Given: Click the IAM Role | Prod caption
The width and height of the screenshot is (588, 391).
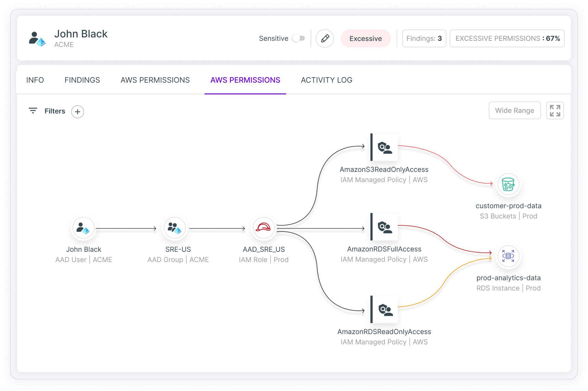Looking at the screenshot, I should coord(264,260).
